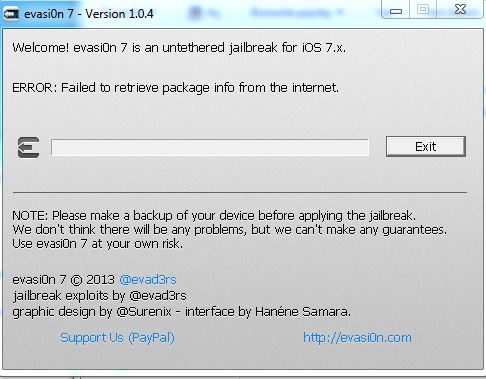Click the 'evasi0n 7 © 2013' copyright text
Screen dimensions: 486x379
(x=63, y=280)
